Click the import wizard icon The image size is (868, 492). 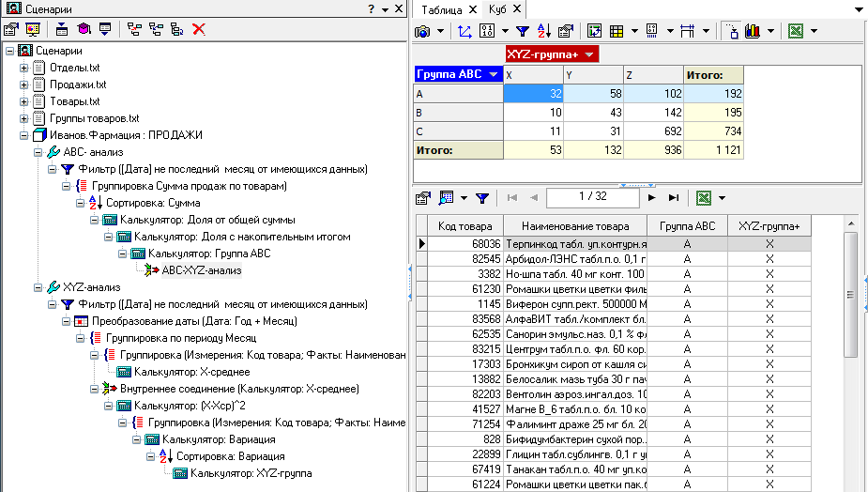point(62,29)
